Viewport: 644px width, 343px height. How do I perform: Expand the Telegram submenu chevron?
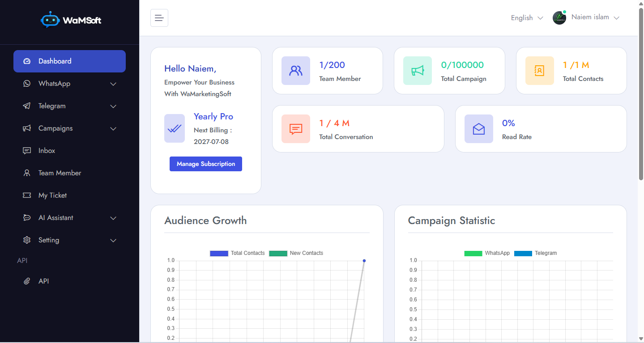pyautogui.click(x=113, y=106)
